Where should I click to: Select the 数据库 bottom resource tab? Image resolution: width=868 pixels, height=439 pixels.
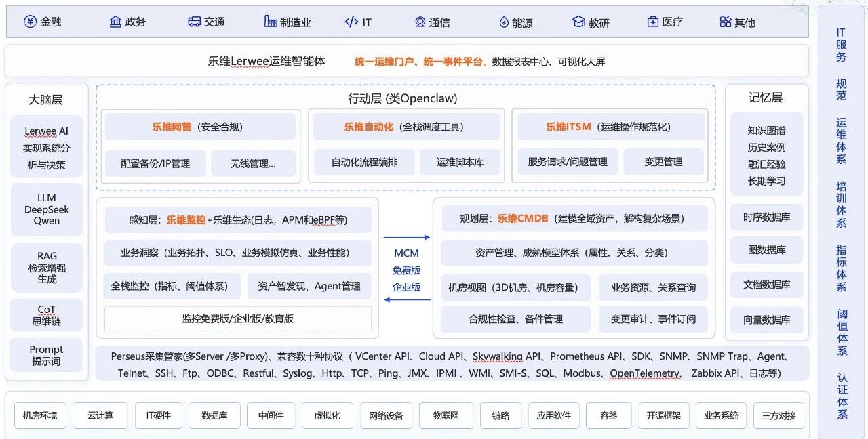(214, 415)
